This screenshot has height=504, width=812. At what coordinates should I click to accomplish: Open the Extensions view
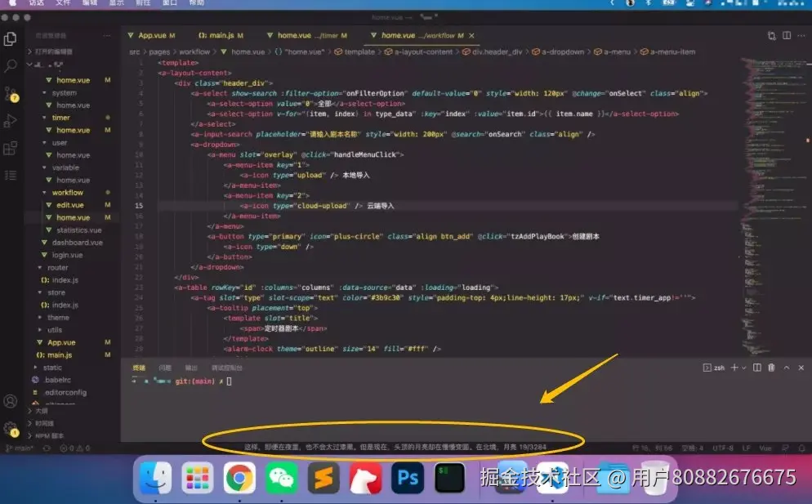[x=10, y=149]
